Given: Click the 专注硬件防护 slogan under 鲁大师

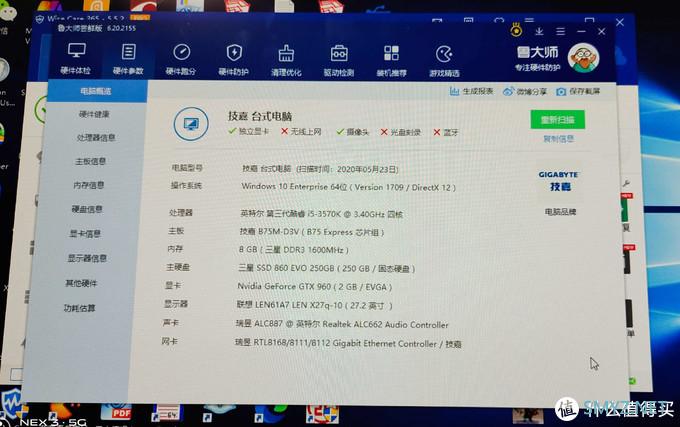Looking at the screenshot, I should [537, 68].
